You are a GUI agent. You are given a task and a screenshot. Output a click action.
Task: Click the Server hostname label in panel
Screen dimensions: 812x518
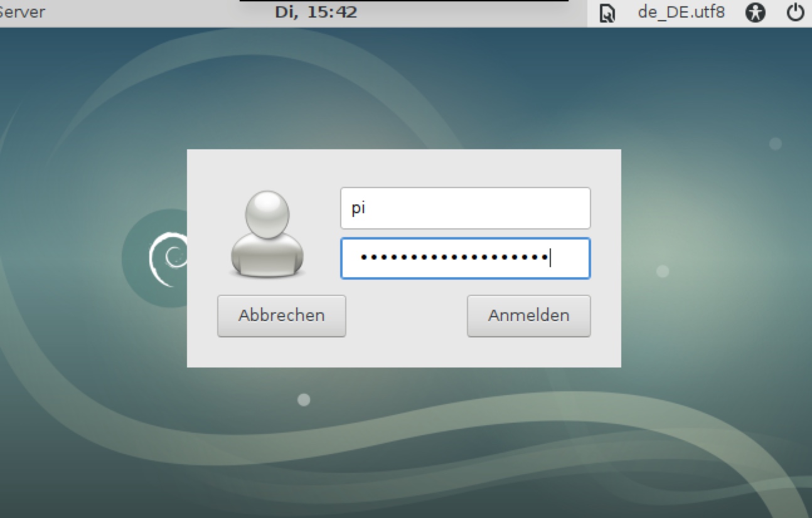pyautogui.click(x=22, y=12)
